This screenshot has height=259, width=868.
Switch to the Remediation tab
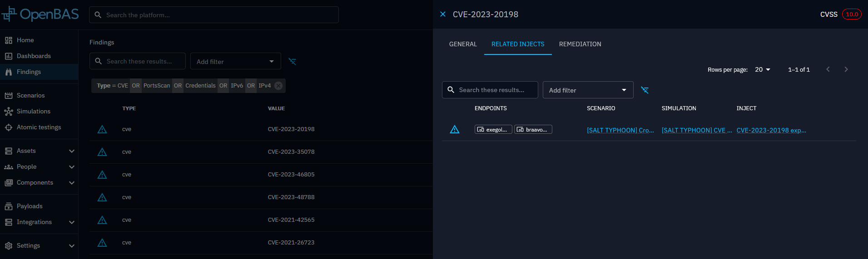580,44
